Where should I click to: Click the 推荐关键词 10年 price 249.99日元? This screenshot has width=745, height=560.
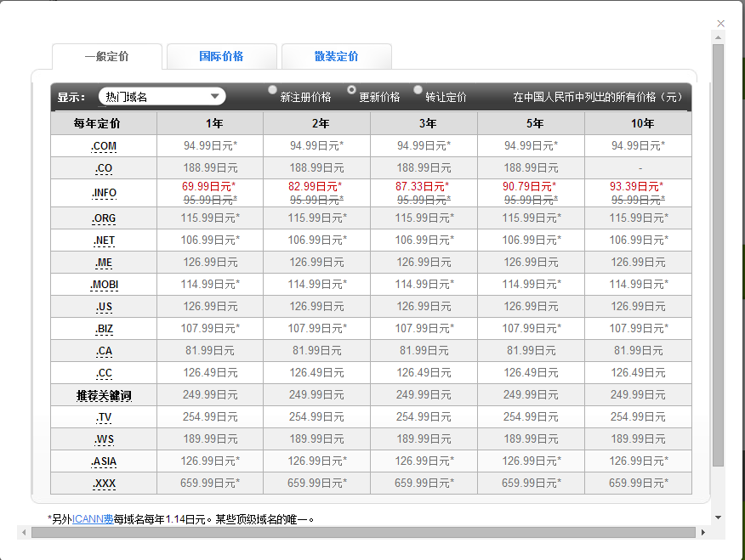[x=638, y=395]
